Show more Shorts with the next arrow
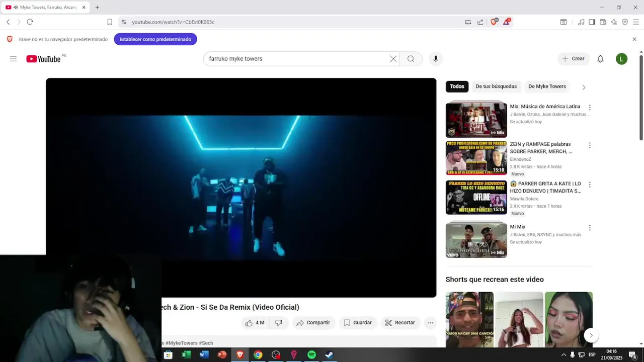The width and height of the screenshot is (644, 362). [x=591, y=335]
